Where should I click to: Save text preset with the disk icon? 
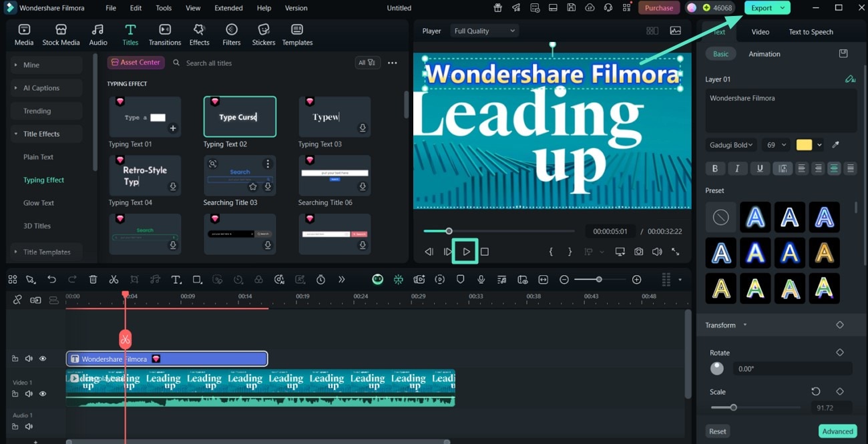(843, 53)
